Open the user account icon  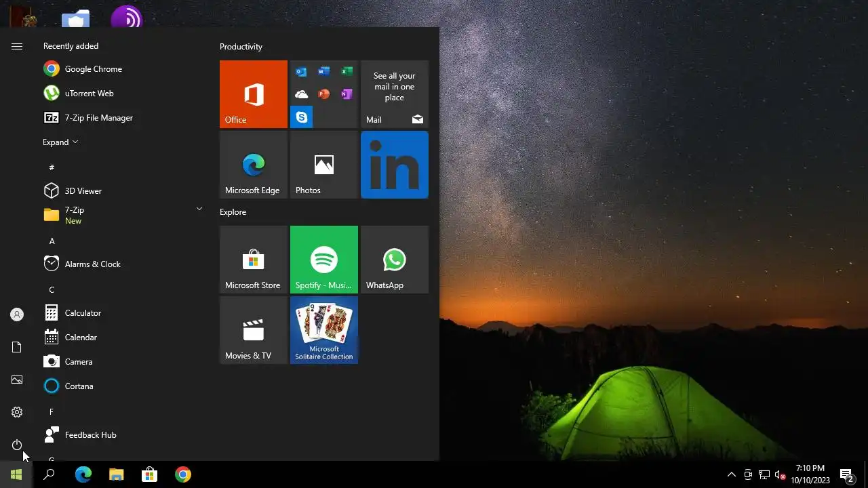pyautogui.click(x=17, y=314)
